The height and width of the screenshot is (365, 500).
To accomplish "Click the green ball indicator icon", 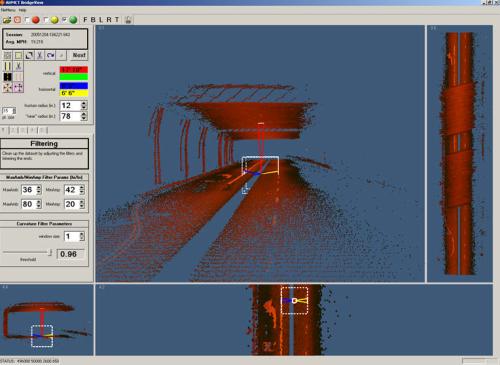I will [x=73, y=20].
